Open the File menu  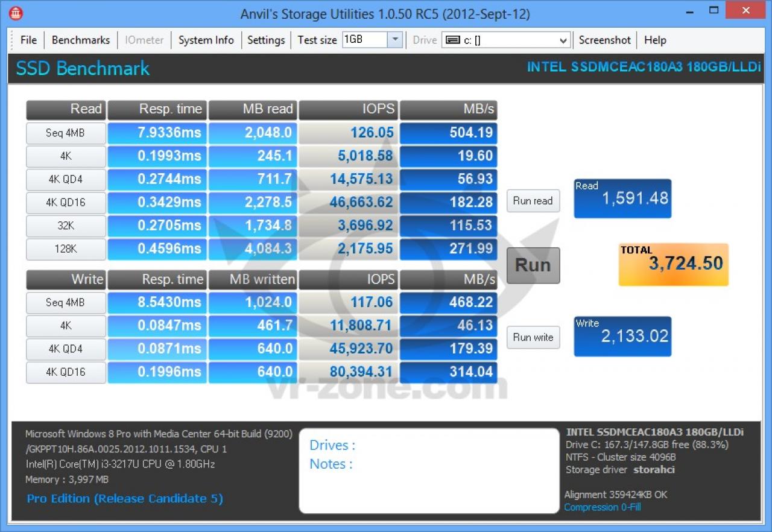(x=28, y=40)
